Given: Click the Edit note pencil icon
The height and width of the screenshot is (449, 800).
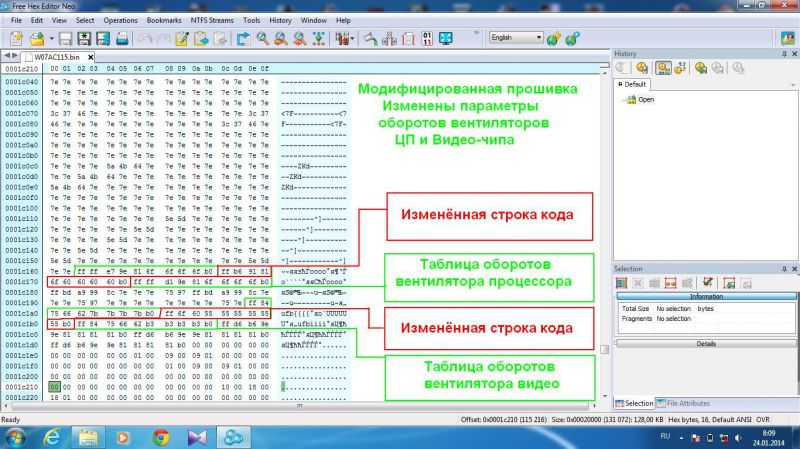Looking at the screenshot, I should pos(182,38).
